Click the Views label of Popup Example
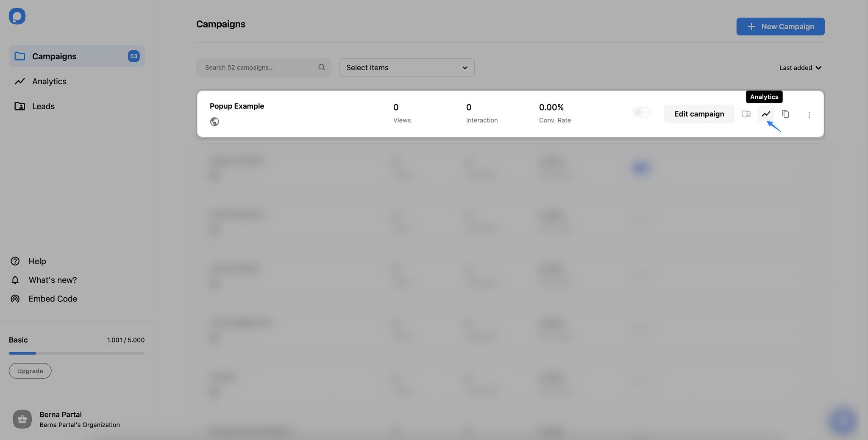868x440 pixels. (x=402, y=120)
